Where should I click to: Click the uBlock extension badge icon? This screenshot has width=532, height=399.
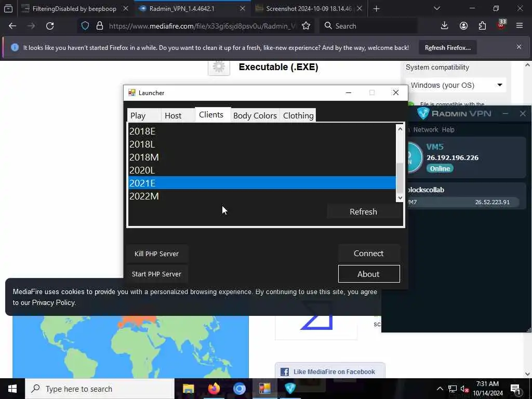tap(501, 25)
